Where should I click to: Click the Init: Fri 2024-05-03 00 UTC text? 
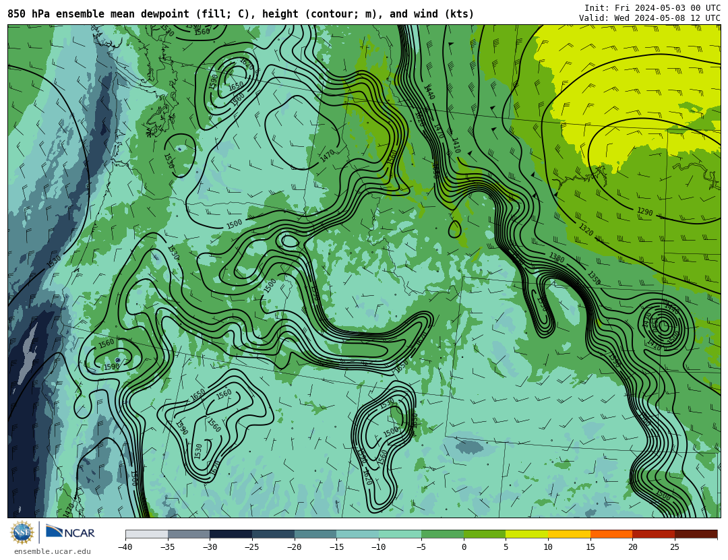[653, 8]
